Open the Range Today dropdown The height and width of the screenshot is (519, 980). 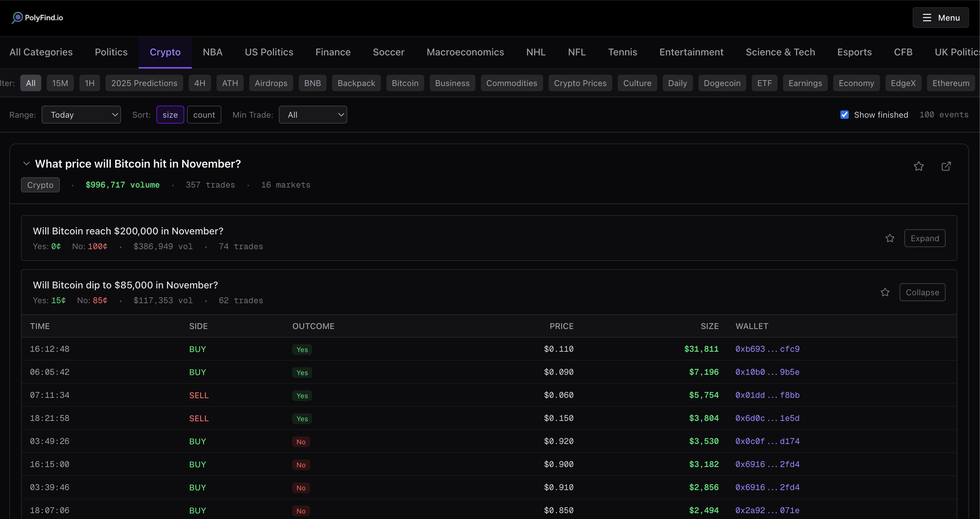(81, 115)
